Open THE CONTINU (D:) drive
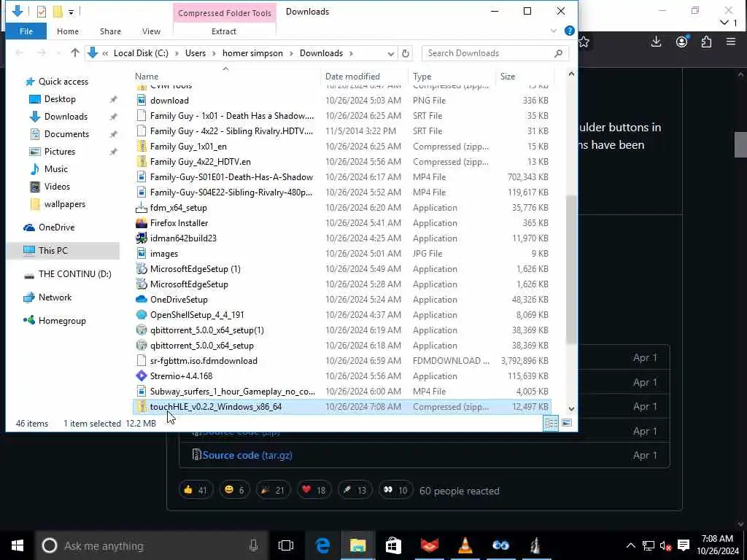This screenshot has width=747, height=560. click(75, 274)
